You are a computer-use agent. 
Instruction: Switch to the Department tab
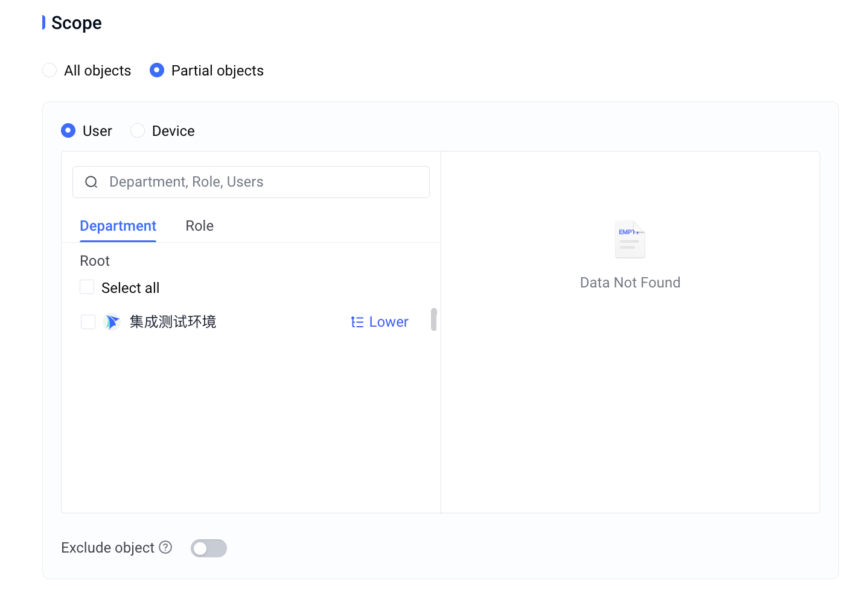(118, 226)
